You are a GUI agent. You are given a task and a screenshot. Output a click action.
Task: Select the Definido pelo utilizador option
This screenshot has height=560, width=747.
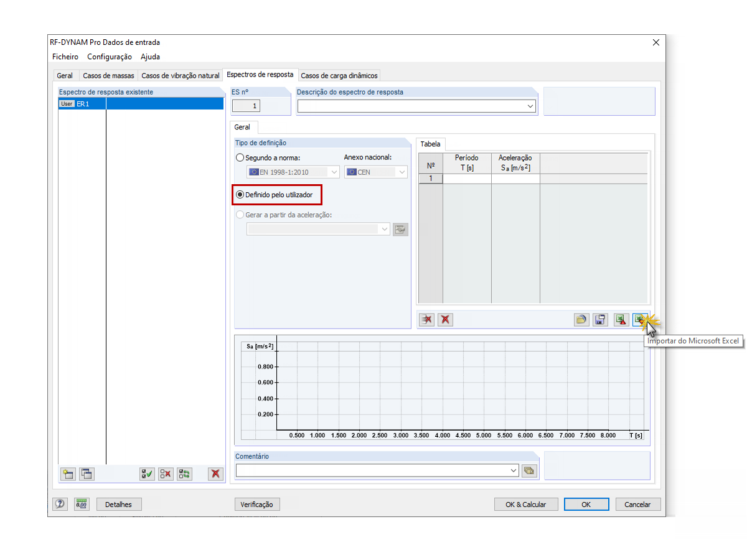tap(240, 195)
